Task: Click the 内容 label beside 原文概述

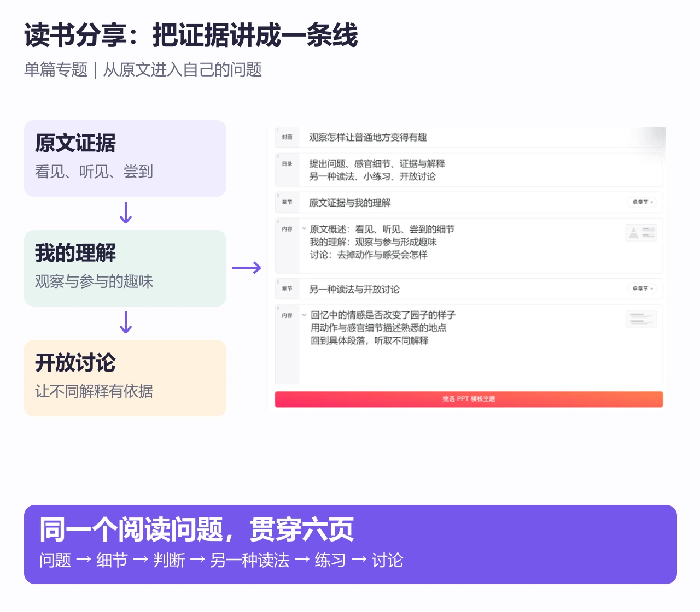Action: 287,229
